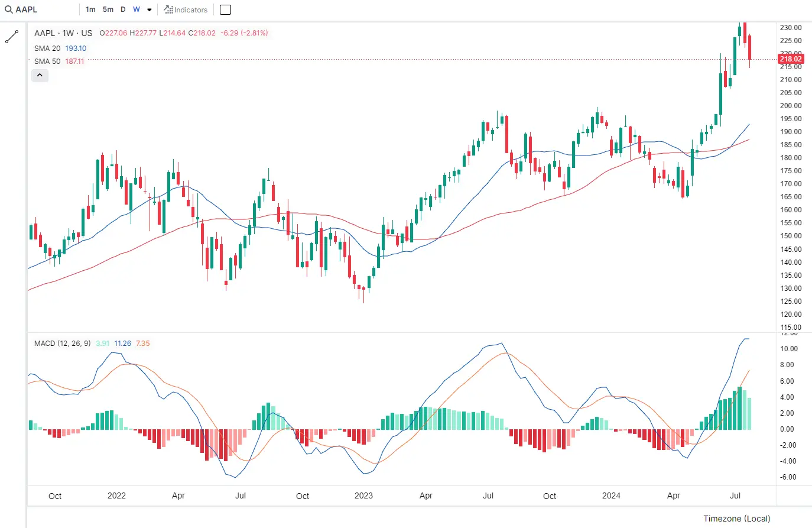Click the MACD line value 11.26
This screenshot has width=812, height=528.
123,344
